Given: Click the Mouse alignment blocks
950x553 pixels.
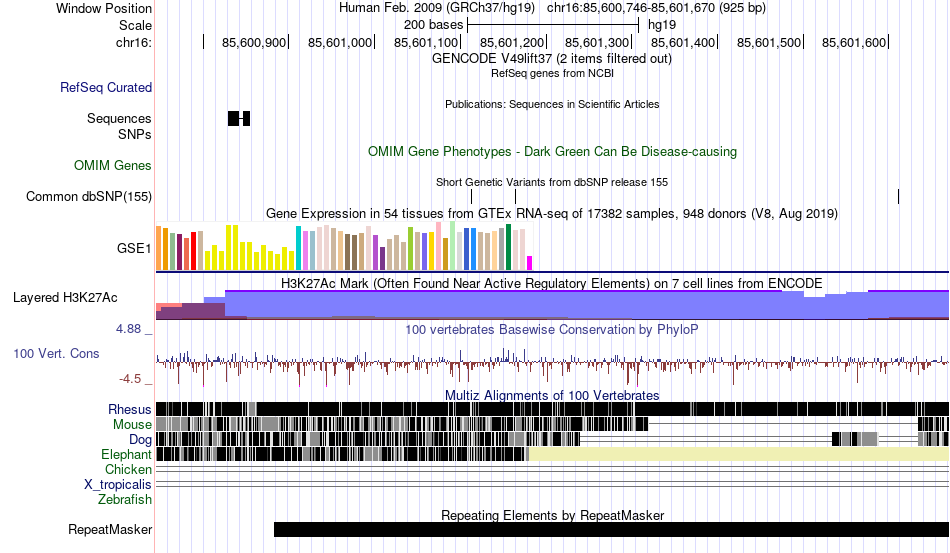Looking at the screenshot, I should pos(402,424).
